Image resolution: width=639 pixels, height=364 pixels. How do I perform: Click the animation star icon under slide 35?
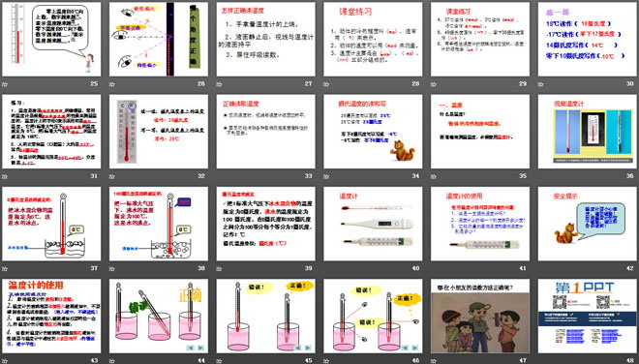[433, 176]
